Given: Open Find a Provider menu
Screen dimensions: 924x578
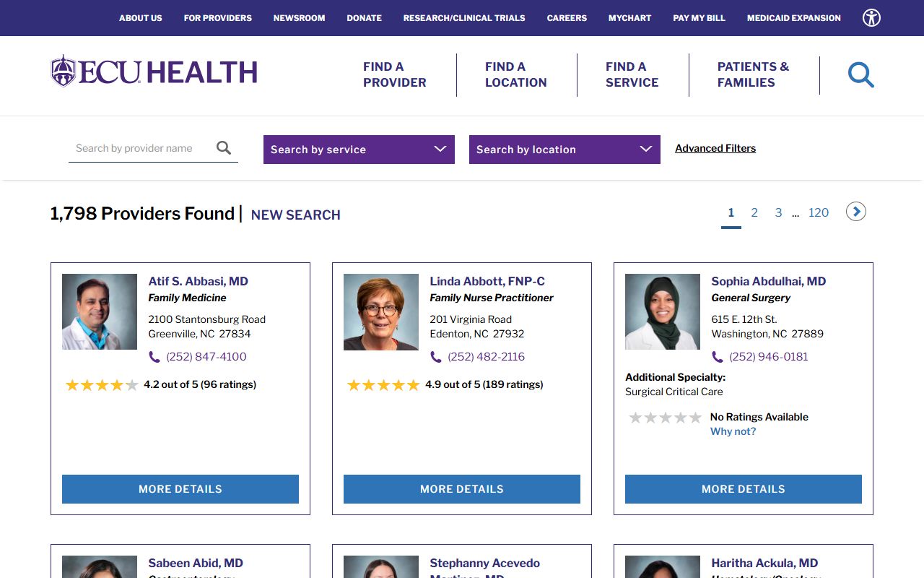Looking at the screenshot, I should 394,74.
